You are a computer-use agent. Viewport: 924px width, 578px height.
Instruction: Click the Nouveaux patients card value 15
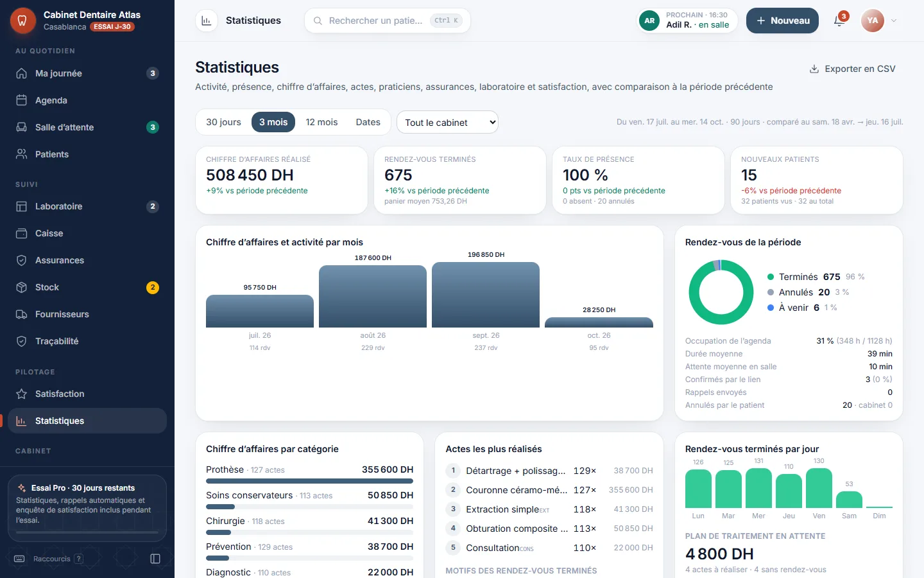click(x=749, y=175)
